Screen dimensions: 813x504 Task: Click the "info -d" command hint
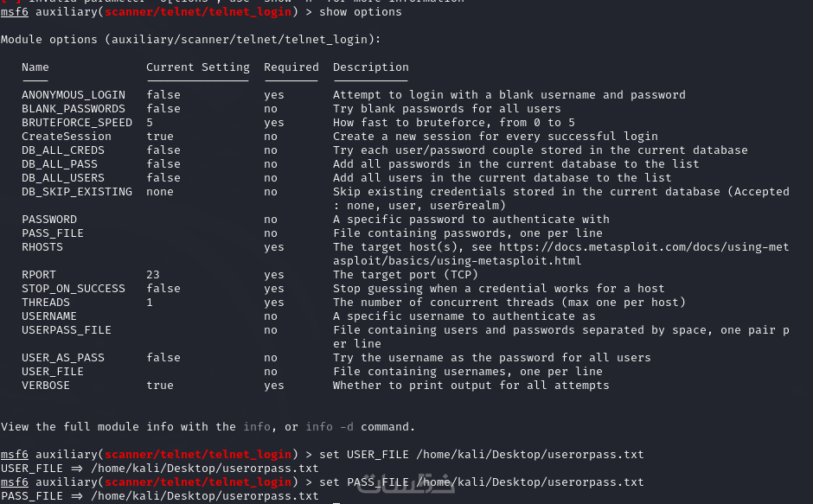332,427
